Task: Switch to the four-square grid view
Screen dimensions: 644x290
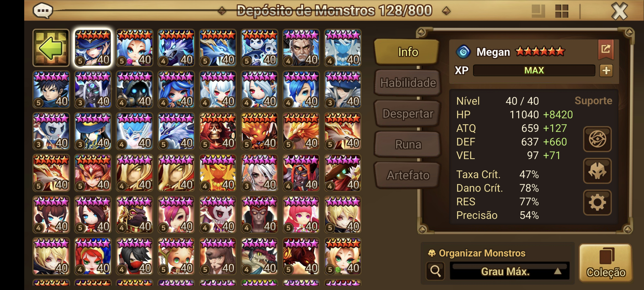Action: point(562,11)
